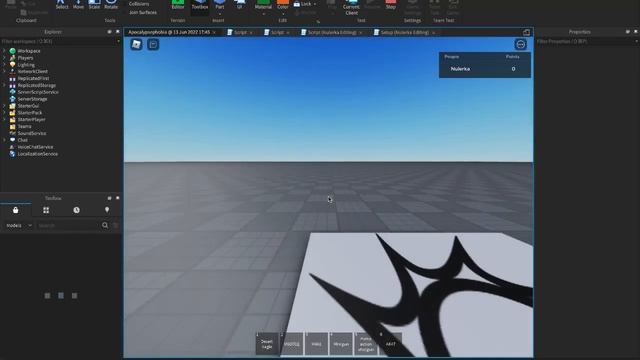This screenshot has width=640, height=360.
Task: Click the Toolbox search magnifier icon
Action: coord(105,225)
